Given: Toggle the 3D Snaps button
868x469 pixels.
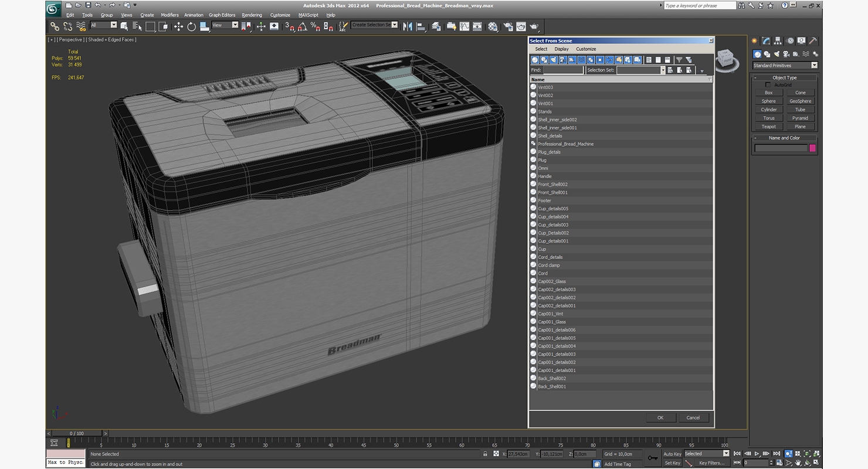Looking at the screenshot, I should pos(289,26).
